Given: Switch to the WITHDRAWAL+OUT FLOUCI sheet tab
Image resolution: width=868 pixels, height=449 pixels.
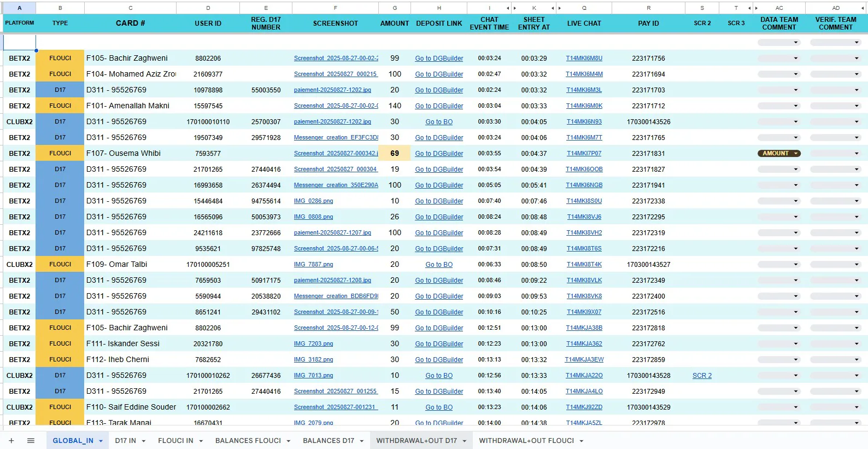Looking at the screenshot, I should (x=526, y=441).
